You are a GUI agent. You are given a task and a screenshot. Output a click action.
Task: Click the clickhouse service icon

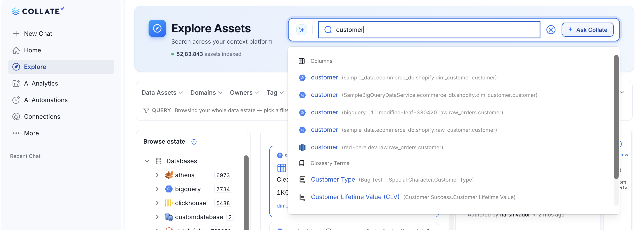click(x=169, y=203)
